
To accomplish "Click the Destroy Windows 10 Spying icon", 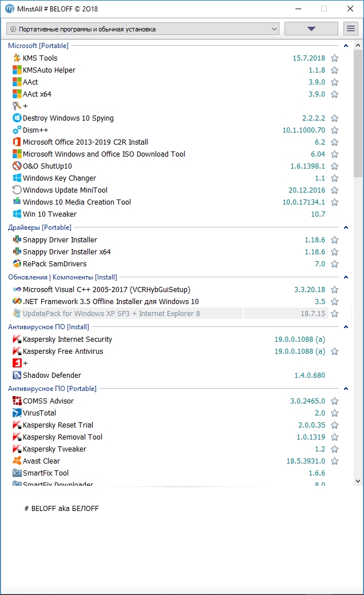I will (x=17, y=118).
